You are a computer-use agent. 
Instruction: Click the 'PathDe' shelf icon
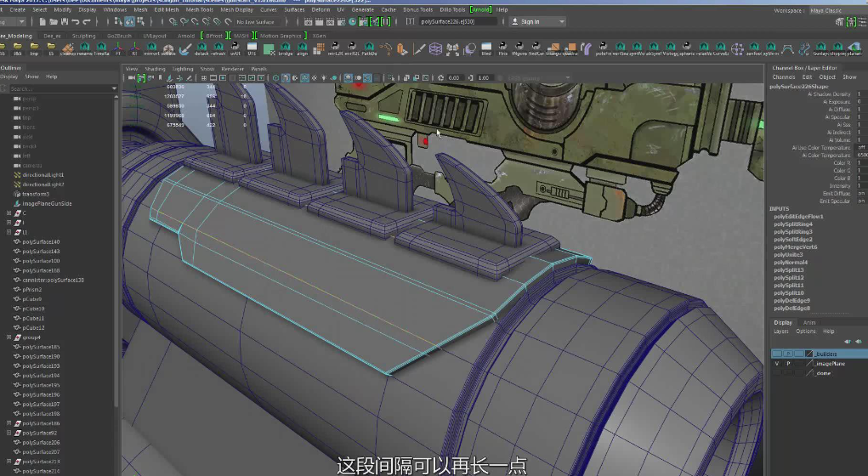pos(369,48)
